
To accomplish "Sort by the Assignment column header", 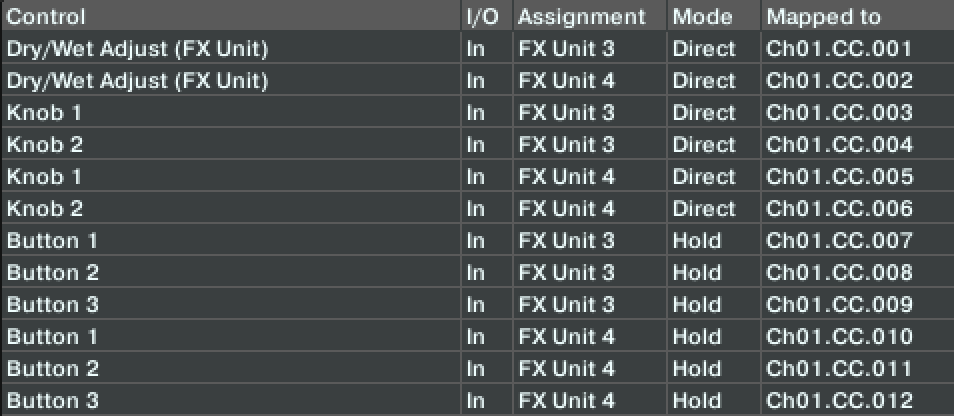I will [x=582, y=17].
